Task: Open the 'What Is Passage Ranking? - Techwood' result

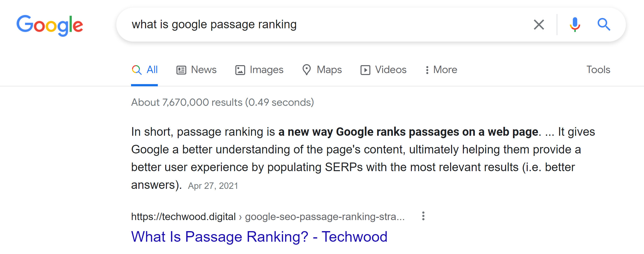Action: click(x=259, y=236)
